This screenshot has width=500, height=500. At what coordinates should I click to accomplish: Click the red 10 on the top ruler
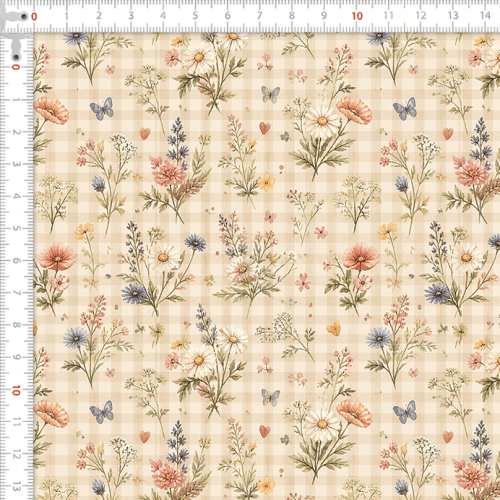point(357,16)
